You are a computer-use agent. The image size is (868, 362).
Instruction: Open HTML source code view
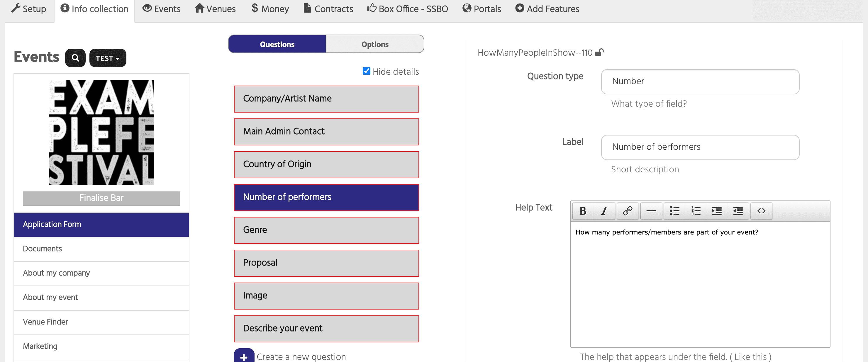[x=761, y=211]
